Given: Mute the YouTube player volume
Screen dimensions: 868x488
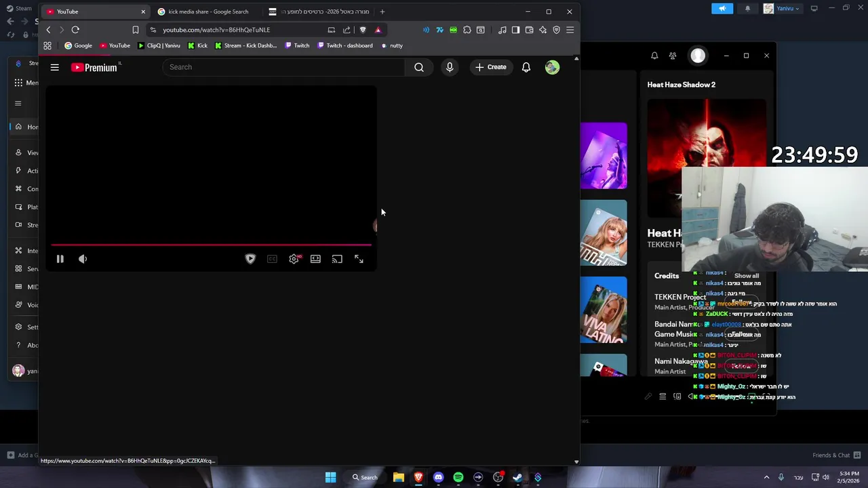Looking at the screenshot, I should pyautogui.click(x=83, y=259).
